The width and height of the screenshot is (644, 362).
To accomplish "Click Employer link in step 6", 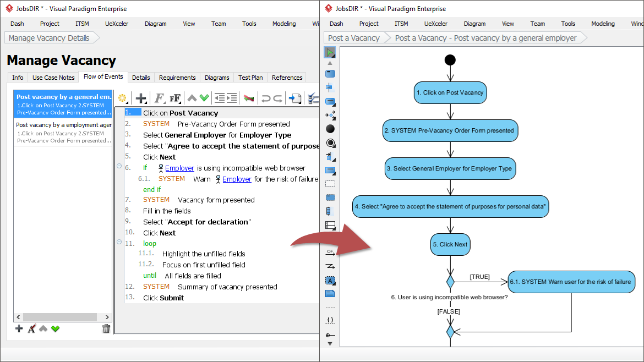I will [179, 168].
